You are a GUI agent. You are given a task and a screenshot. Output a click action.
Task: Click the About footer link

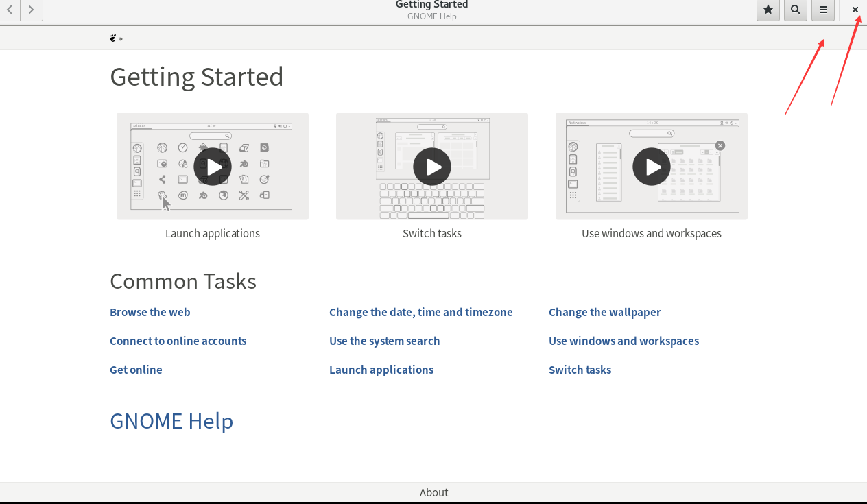point(434,492)
